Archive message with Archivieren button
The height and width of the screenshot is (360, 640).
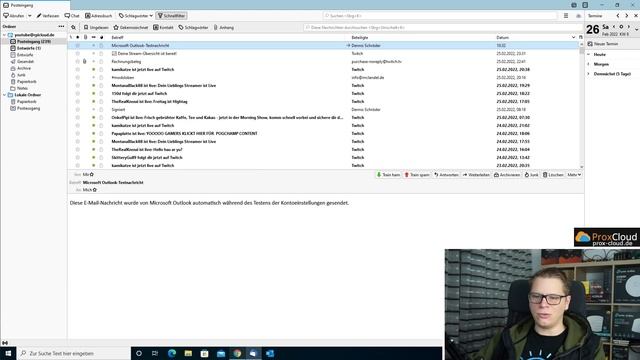click(507, 175)
